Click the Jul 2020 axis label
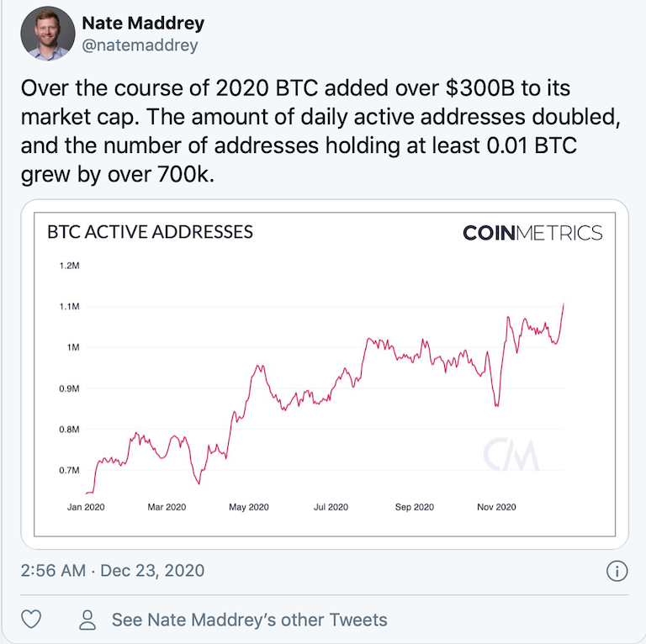Screen dimensions: 646x644 [x=331, y=507]
